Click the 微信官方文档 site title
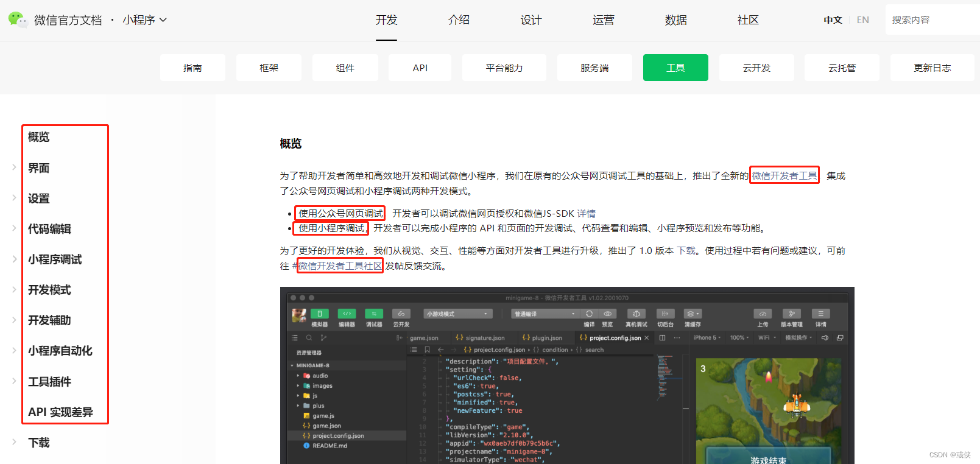This screenshot has width=980, height=464. click(x=68, y=20)
